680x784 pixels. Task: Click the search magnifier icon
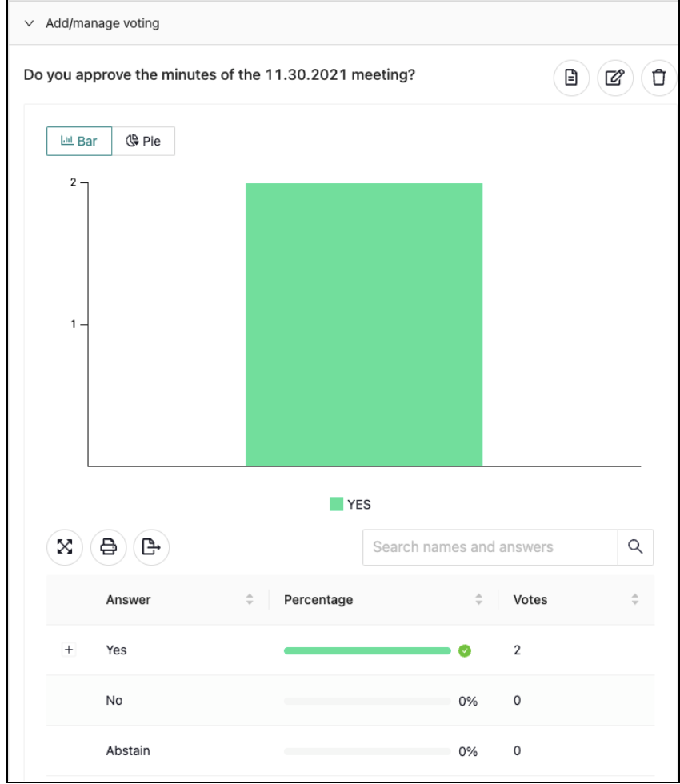(x=636, y=547)
